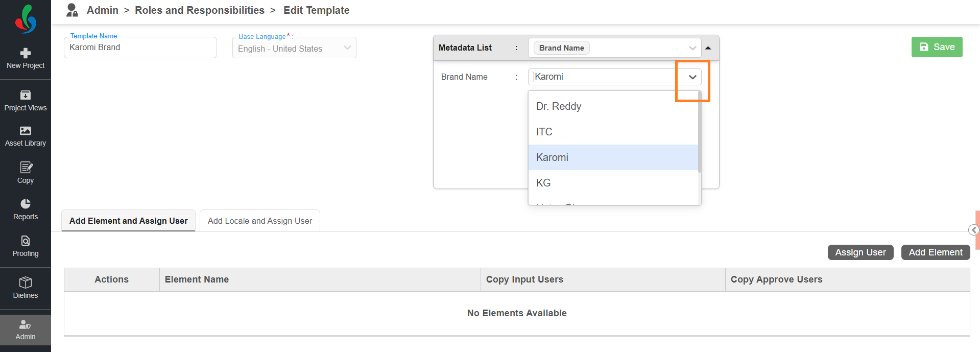
Task: Select Dr. Reddy from the brand list
Action: click(x=559, y=106)
